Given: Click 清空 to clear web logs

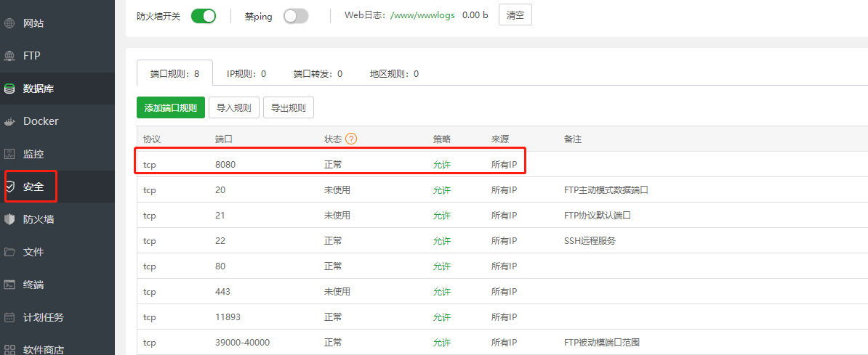Looking at the screenshot, I should pos(515,15).
